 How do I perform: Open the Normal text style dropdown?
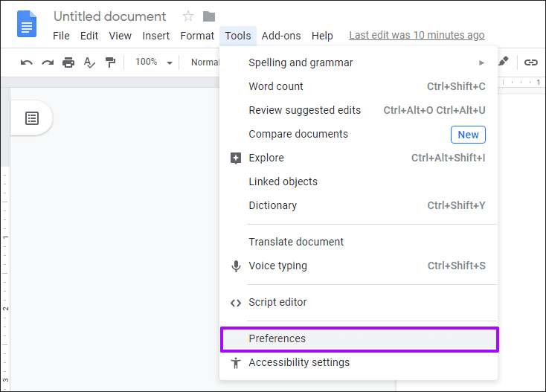tap(205, 62)
